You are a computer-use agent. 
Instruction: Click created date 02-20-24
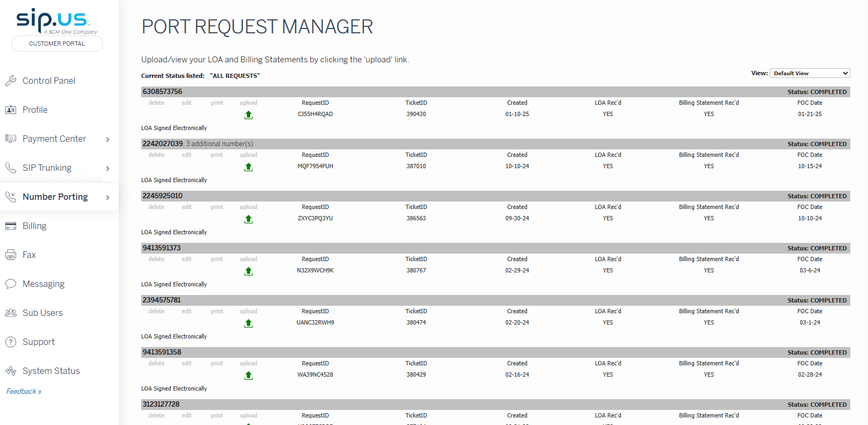click(517, 322)
